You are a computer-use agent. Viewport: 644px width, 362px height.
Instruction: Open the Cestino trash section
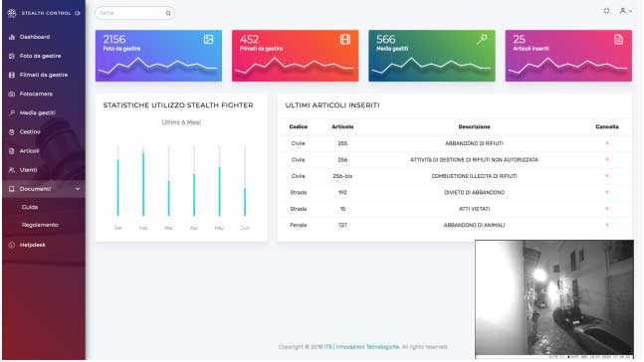[30, 132]
